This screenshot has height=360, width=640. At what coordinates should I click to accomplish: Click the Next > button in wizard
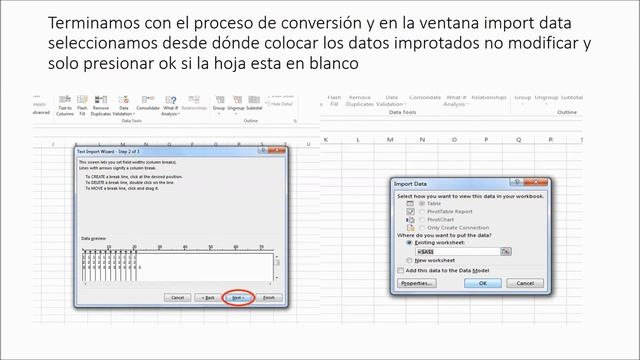pyautogui.click(x=238, y=298)
